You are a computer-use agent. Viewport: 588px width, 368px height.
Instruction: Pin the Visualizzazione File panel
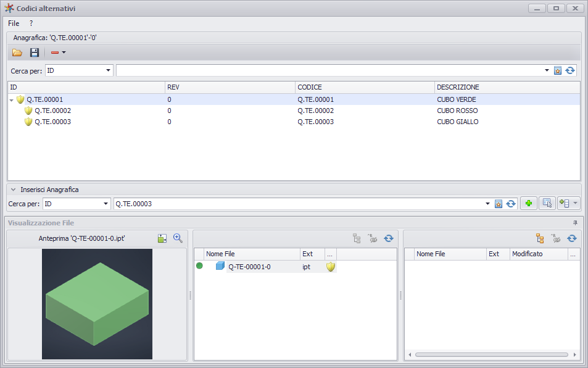[x=575, y=223]
